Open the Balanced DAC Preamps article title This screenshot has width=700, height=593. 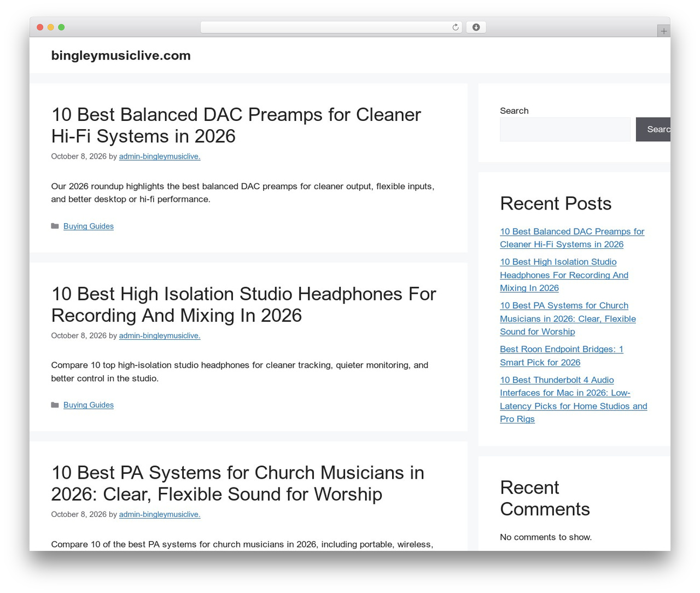click(x=236, y=125)
